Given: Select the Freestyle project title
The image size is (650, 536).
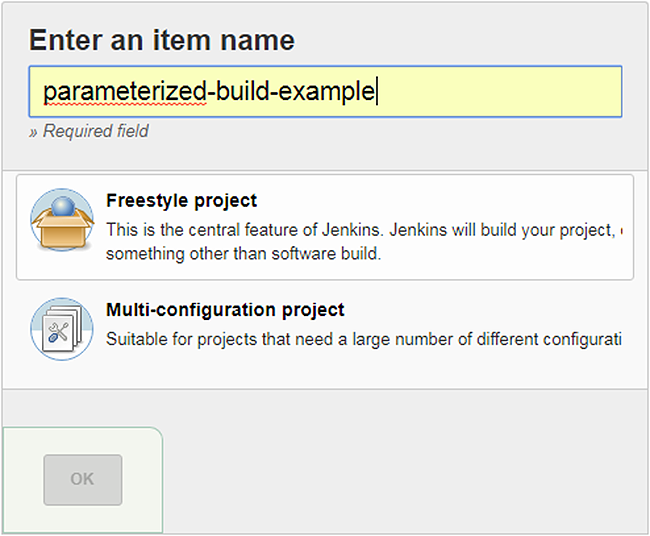Looking at the screenshot, I should coord(181,201).
